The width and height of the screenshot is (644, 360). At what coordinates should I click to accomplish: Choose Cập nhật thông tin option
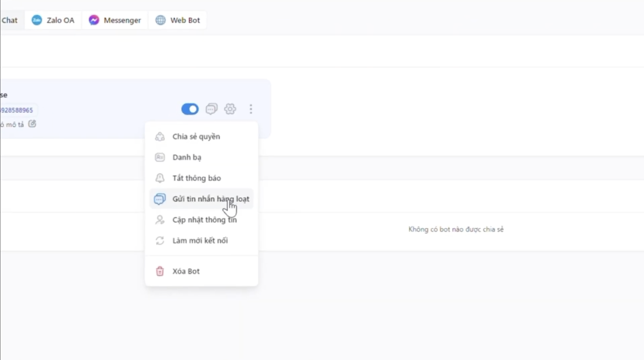(201, 220)
